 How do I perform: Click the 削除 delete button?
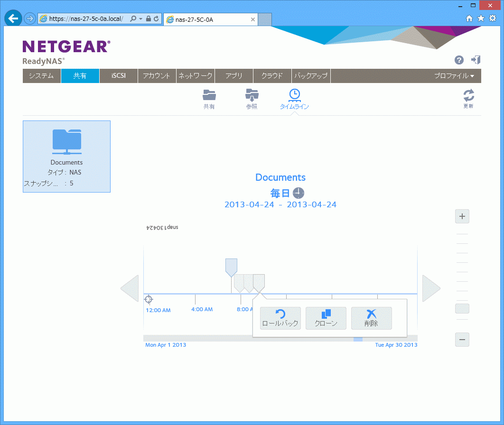(371, 318)
